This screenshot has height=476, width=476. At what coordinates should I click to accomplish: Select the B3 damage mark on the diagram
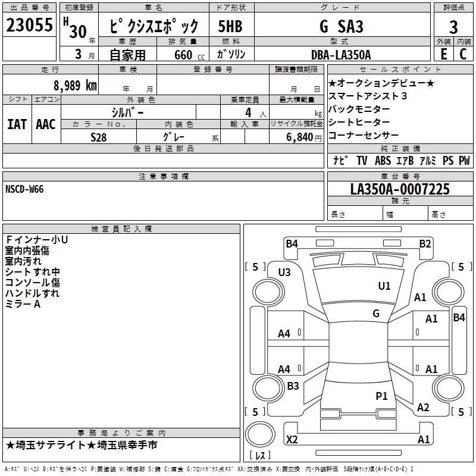[293, 386]
